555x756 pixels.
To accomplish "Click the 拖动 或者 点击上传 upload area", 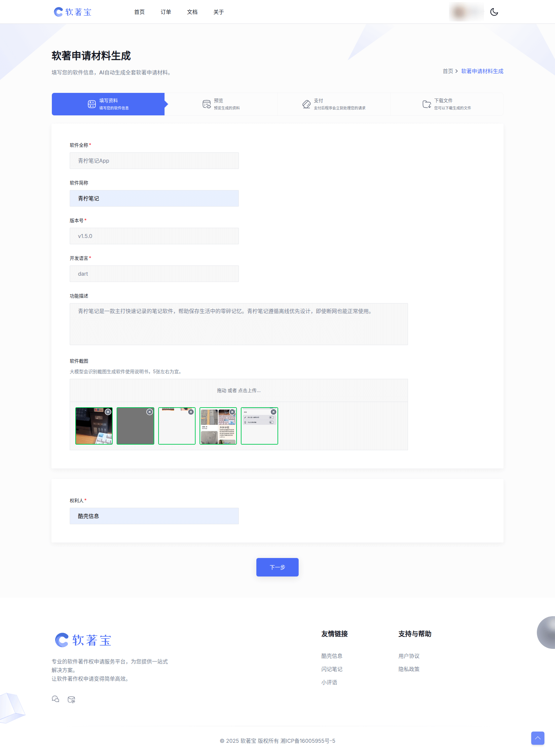I will tap(239, 391).
